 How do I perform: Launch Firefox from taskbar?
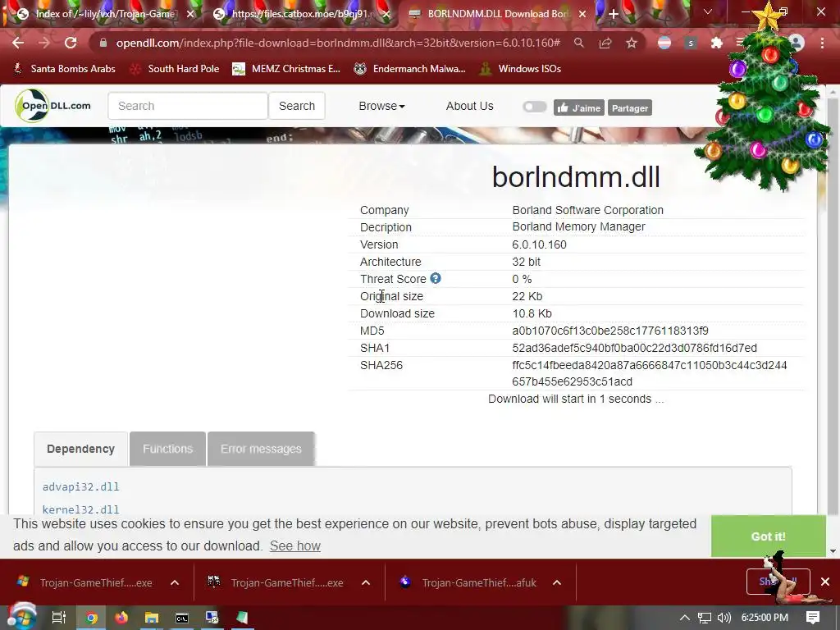click(121, 618)
